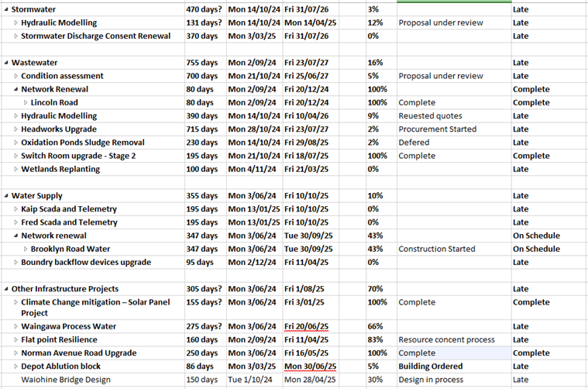Collapse the Wastewater group
588x389 pixels.
(6, 63)
